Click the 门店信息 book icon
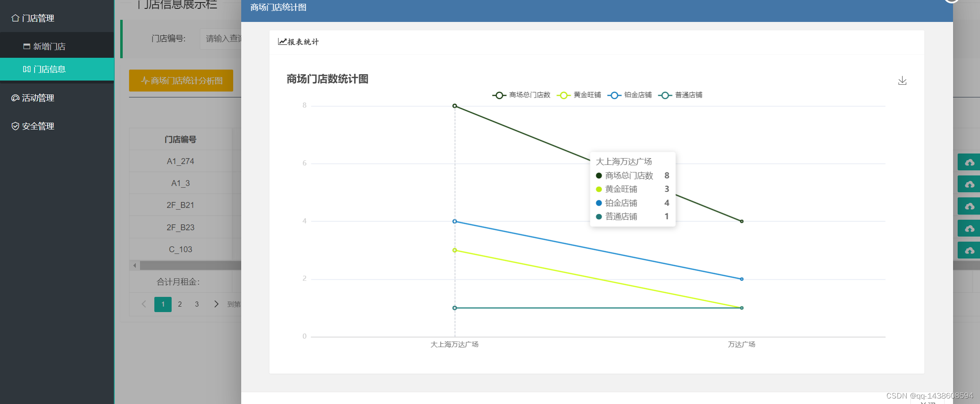 click(27, 69)
